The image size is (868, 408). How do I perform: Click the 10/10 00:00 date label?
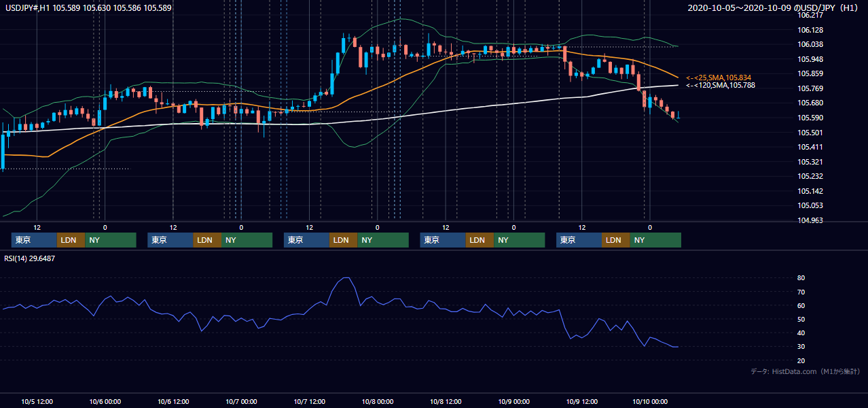coord(650,402)
